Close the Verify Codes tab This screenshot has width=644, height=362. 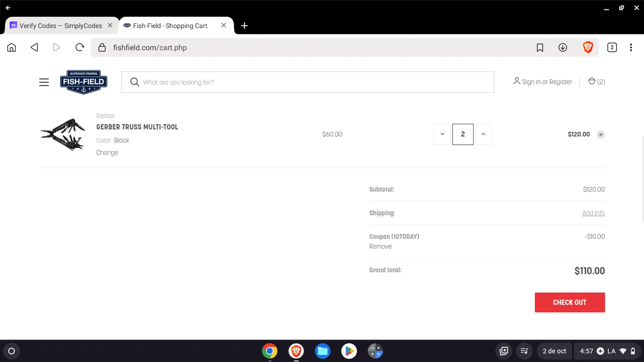[110, 25]
